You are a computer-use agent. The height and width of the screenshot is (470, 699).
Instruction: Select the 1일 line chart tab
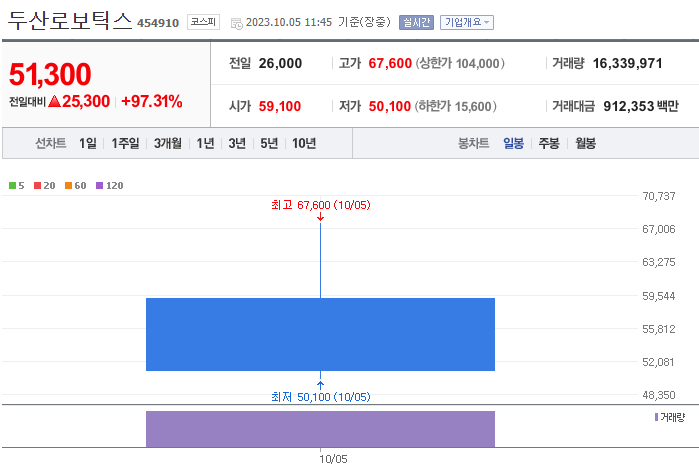88,143
